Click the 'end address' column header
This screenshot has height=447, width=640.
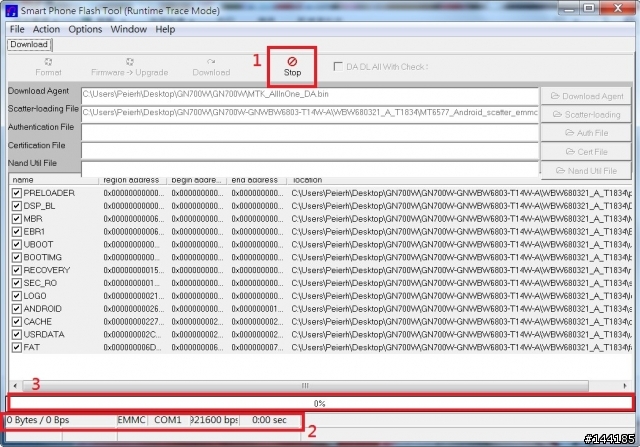pos(256,180)
